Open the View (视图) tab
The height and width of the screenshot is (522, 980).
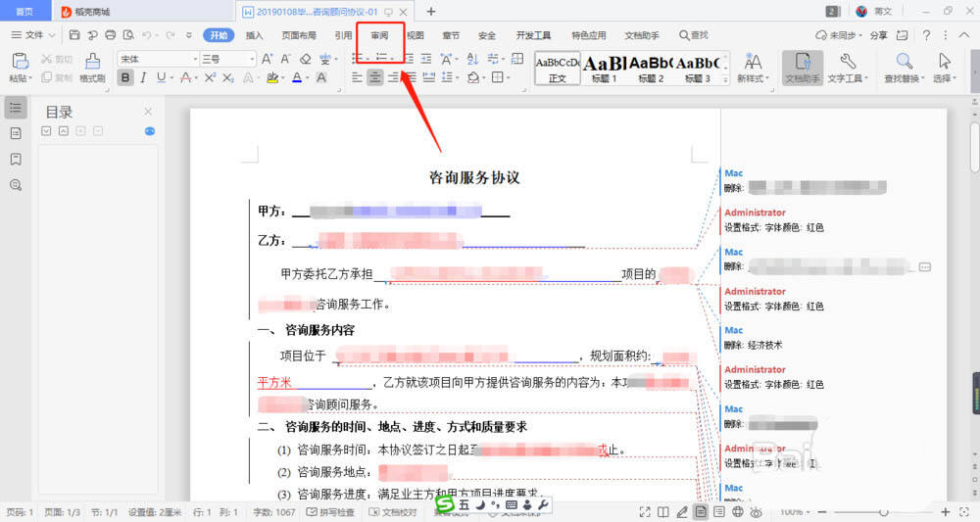(x=415, y=35)
